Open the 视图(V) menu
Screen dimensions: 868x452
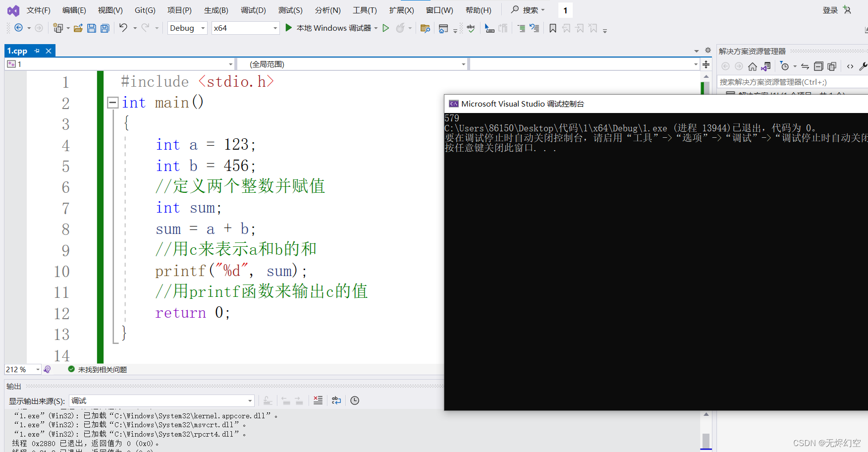tap(110, 10)
